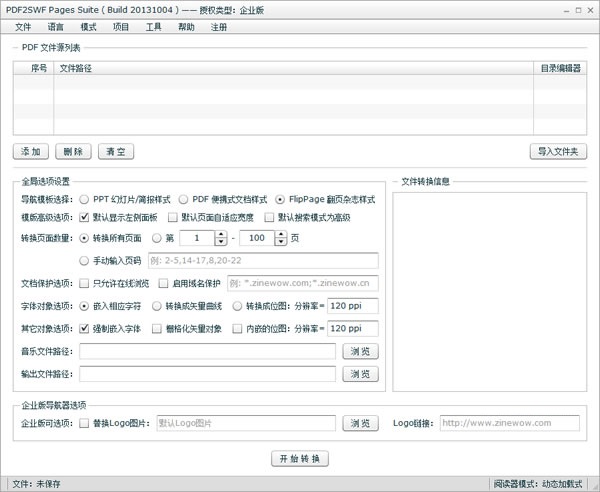The height and width of the screenshot is (492, 600).
Task: Enable 栅格化矢量对象 checkbox
Action: (157, 328)
